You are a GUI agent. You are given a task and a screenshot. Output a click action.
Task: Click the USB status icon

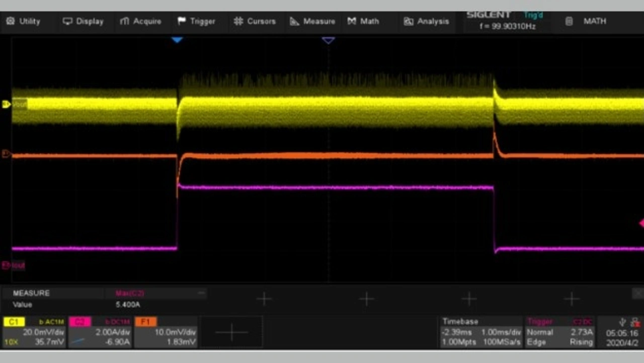623,322
